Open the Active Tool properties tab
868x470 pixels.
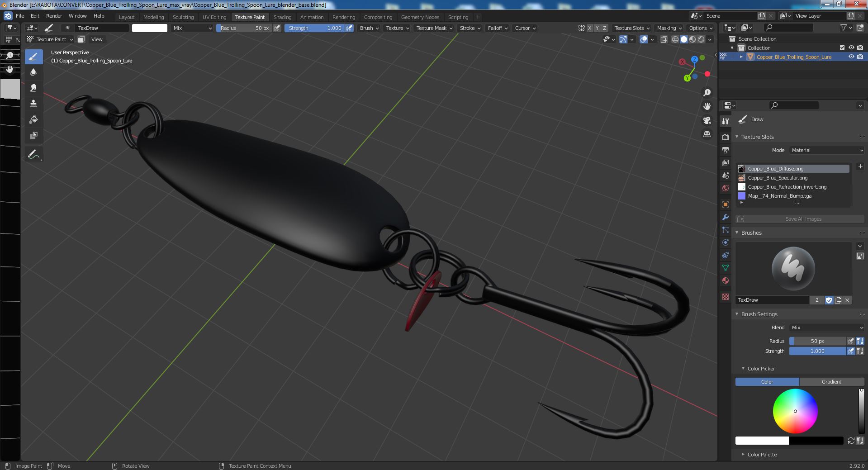click(726, 121)
